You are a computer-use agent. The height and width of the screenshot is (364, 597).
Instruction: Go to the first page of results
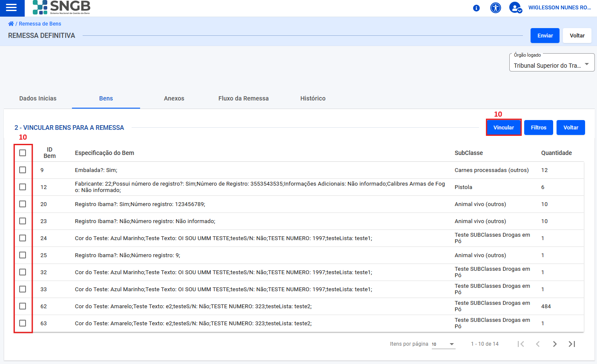pos(521,344)
